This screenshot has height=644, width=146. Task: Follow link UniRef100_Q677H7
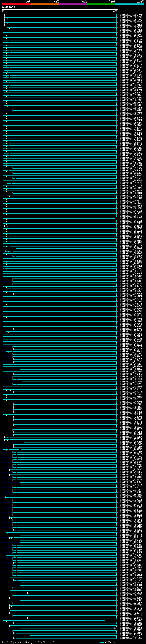click(131, 442)
